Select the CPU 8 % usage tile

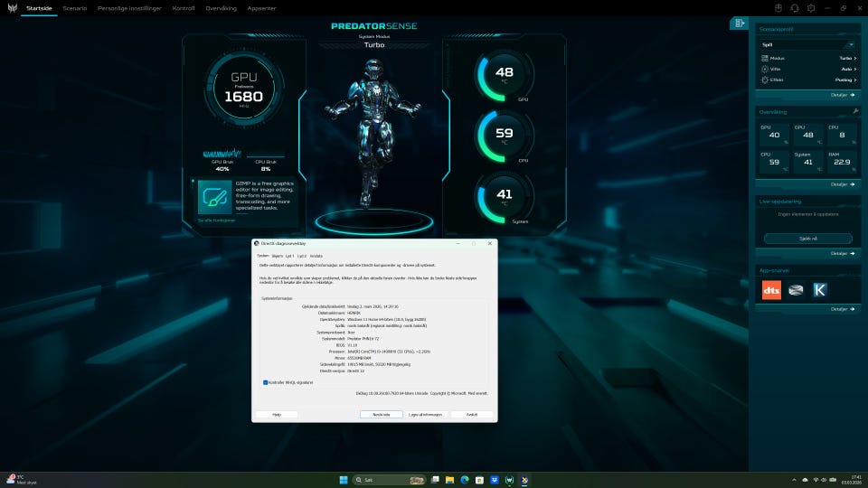pos(842,135)
